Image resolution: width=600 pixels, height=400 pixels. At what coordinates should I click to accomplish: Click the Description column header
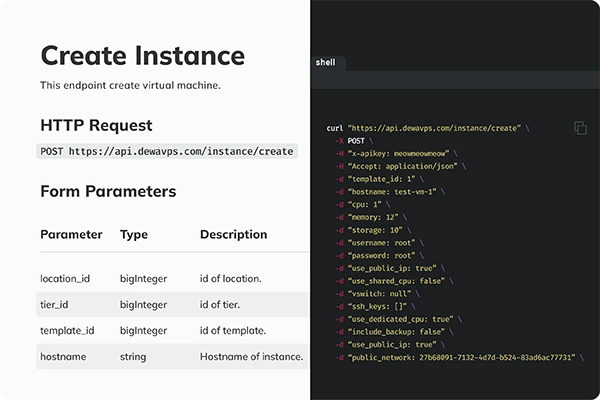point(233,234)
